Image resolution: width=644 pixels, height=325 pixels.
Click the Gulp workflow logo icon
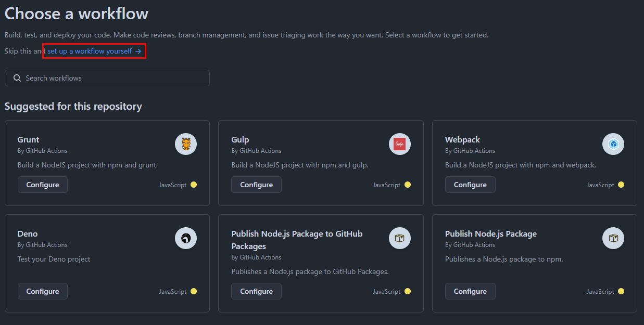tap(400, 144)
